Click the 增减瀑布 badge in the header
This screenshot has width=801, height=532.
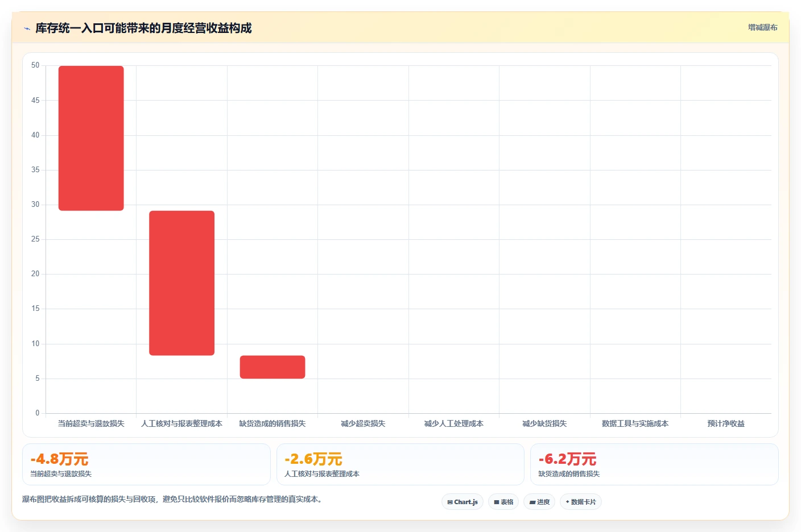click(762, 27)
